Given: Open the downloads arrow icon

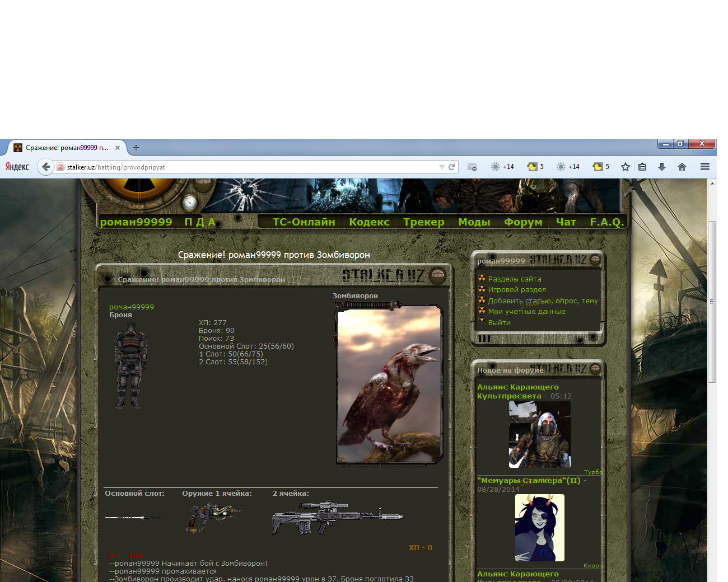Looking at the screenshot, I should click(662, 167).
